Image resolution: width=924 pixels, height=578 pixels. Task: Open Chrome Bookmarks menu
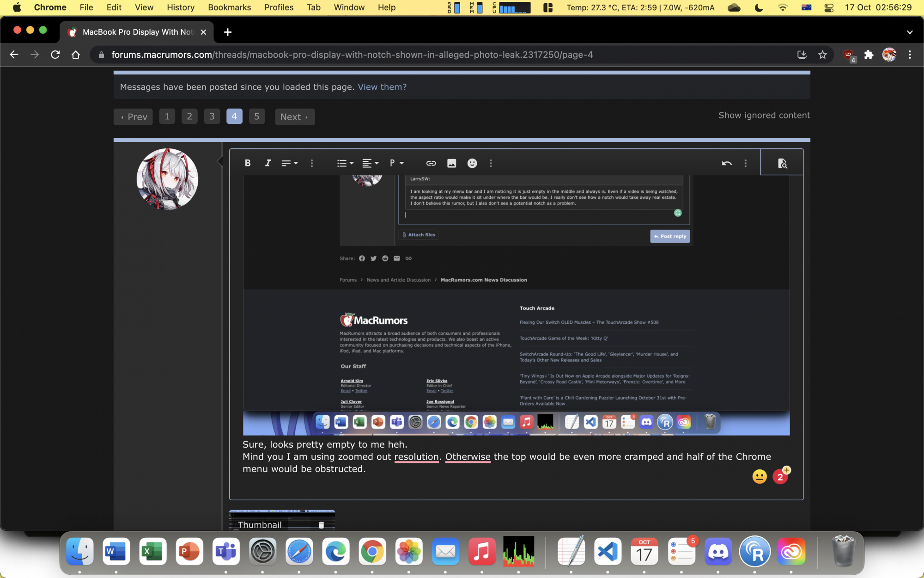tap(229, 7)
